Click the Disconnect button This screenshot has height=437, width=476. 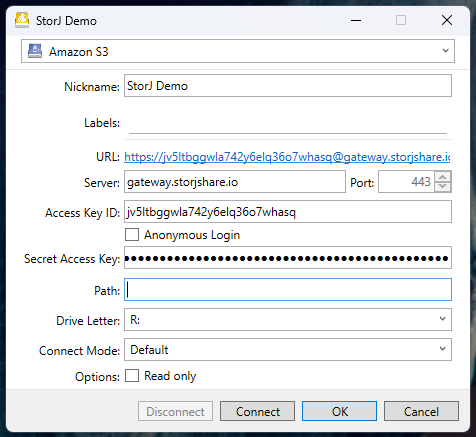[175, 411]
